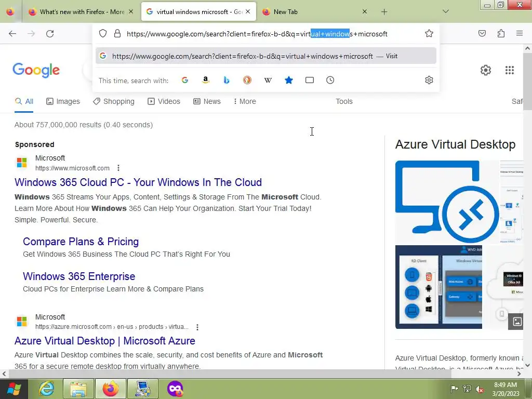Select All results filter
532x399 pixels.
[24, 101]
